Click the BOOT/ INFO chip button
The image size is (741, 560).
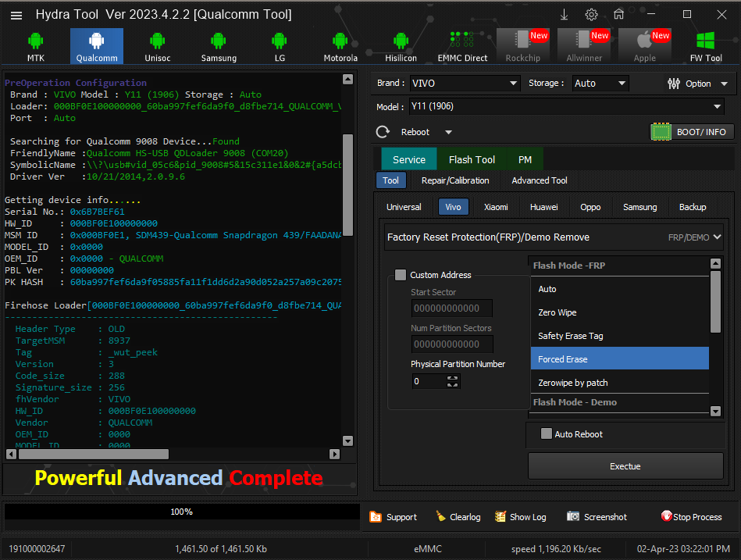click(693, 132)
